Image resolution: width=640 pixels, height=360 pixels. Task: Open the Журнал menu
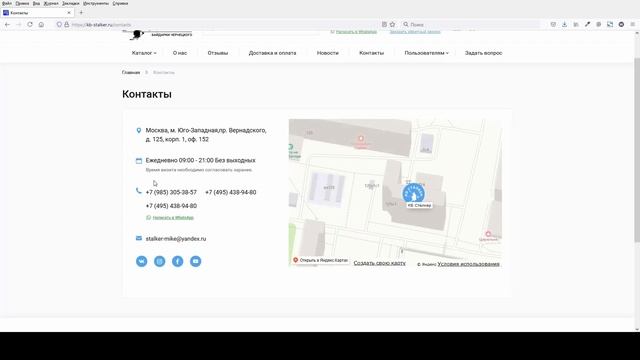coord(51,3)
